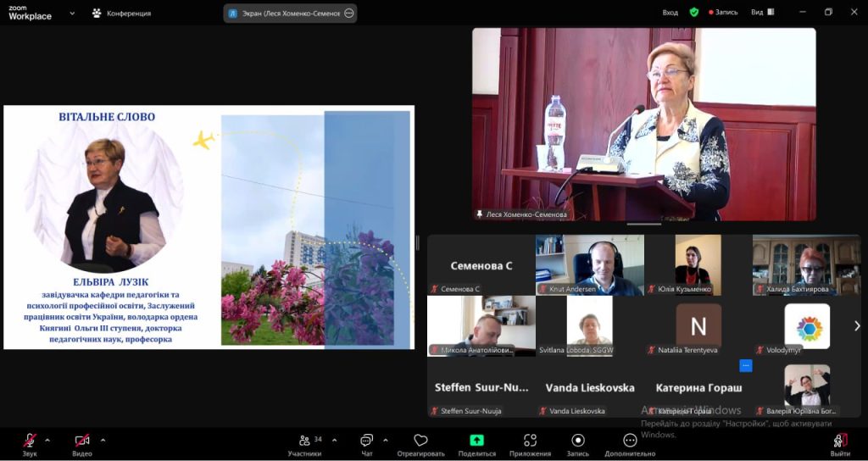This screenshot has width=868, height=461.
Task: Click the Вход sign-in button
Action: pos(670,13)
